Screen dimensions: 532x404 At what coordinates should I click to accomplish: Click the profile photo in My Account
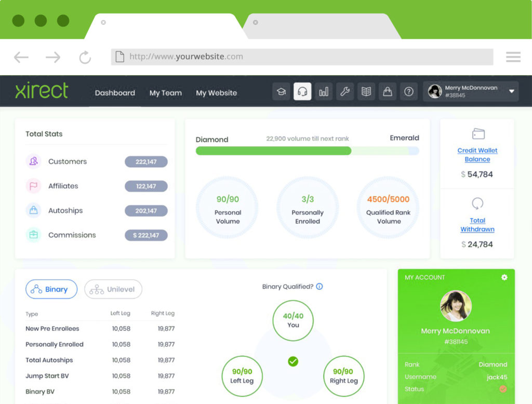coord(456,306)
